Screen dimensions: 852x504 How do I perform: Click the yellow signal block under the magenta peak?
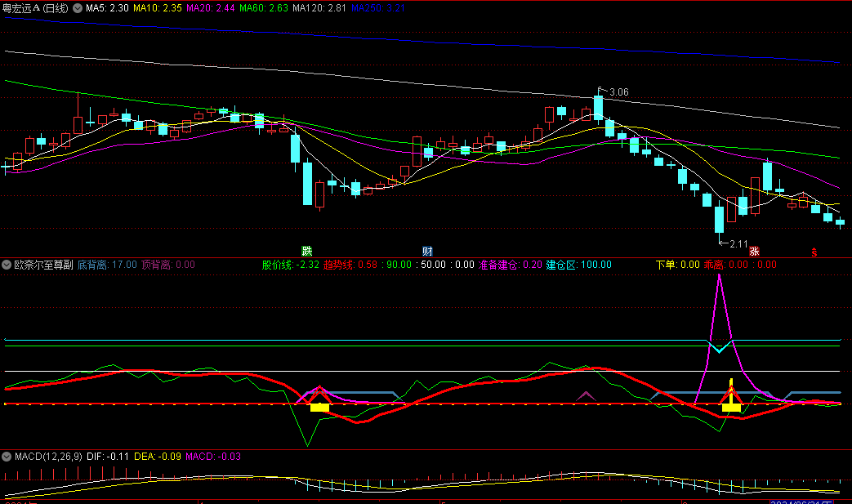pyautogui.click(x=731, y=408)
